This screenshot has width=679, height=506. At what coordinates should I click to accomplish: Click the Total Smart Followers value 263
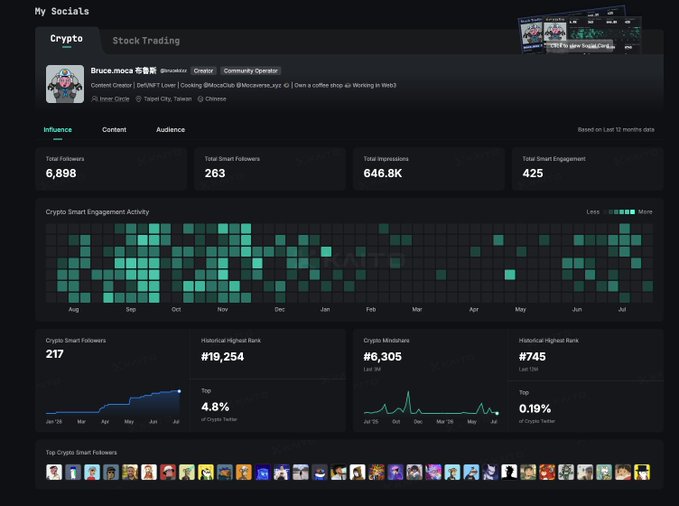point(215,173)
